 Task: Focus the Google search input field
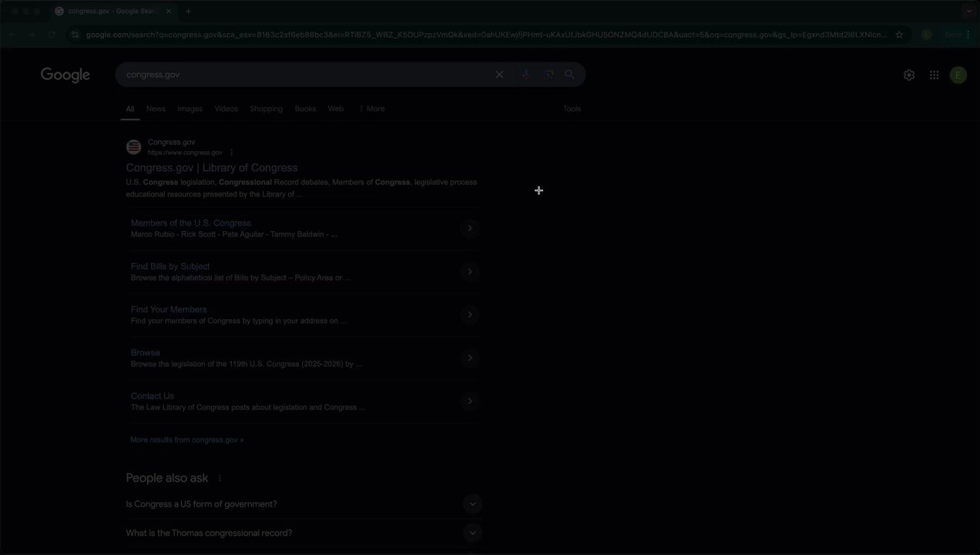point(308,75)
